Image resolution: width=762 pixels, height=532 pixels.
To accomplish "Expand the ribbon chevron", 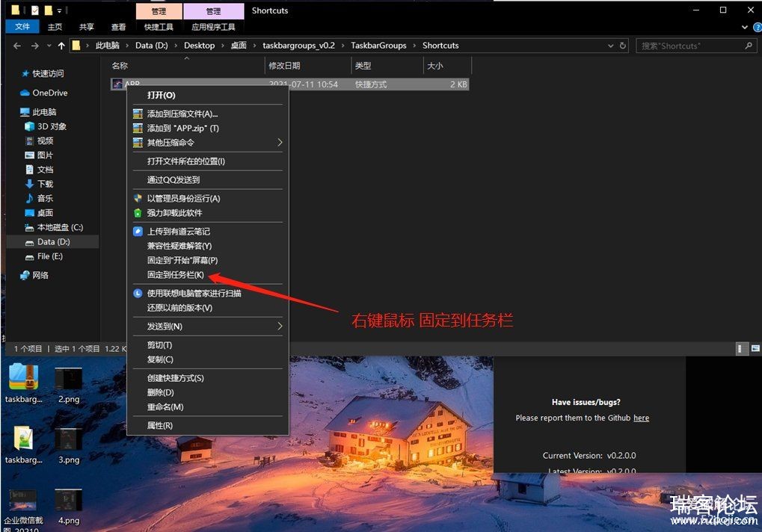I will [x=745, y=27].
